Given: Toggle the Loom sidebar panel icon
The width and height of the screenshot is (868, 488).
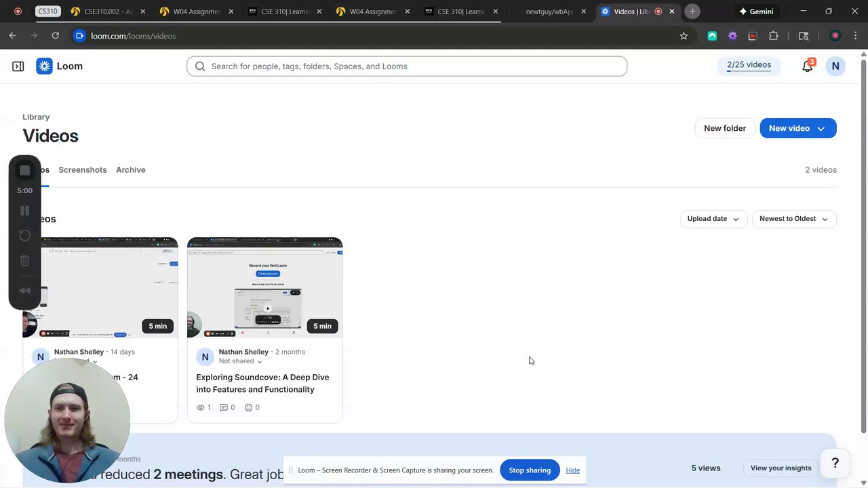Looking at the screenshot, I should (x=18, y=66).
